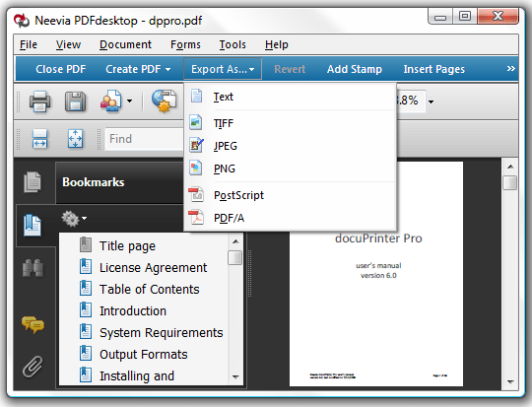Choose JPEG export format
The height and width of the screenshot is (407, 532).
click(x=291, y=146)
